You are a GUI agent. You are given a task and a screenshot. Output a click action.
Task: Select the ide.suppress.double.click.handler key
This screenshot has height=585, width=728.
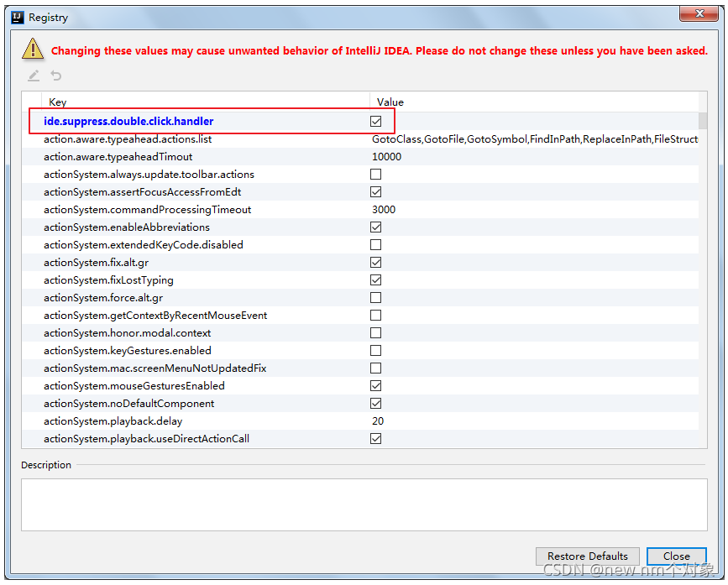pyautogui.click(x=128, y=121)
